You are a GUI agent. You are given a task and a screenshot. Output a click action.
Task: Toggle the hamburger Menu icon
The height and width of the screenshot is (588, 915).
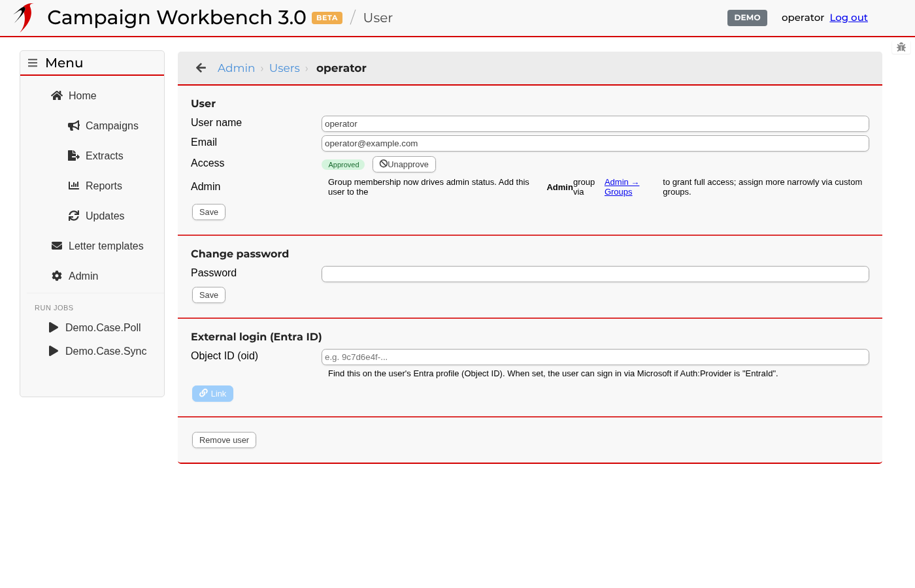coord(33,63)
